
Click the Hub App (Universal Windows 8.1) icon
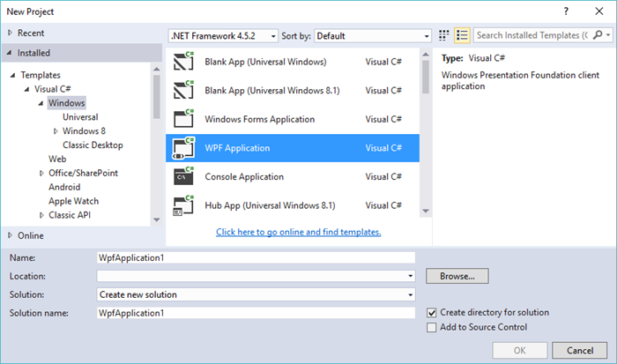pyautogui.click(x=183, y=205)
